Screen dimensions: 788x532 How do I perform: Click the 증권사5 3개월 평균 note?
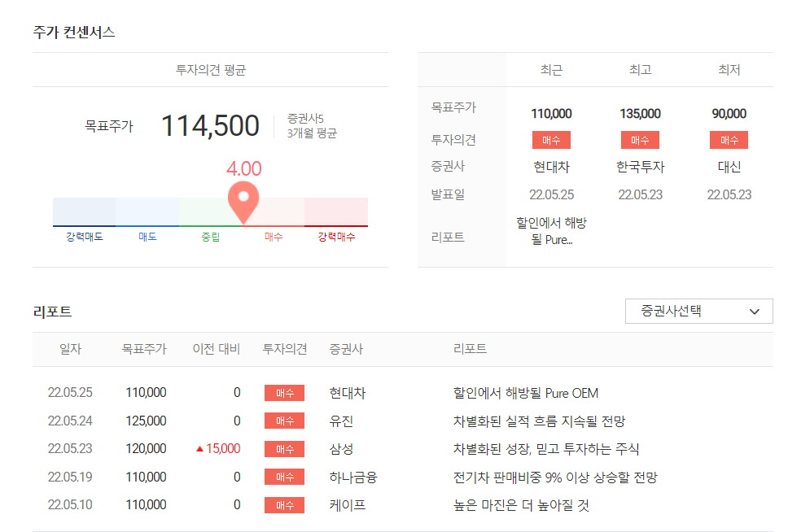(312, 125)
